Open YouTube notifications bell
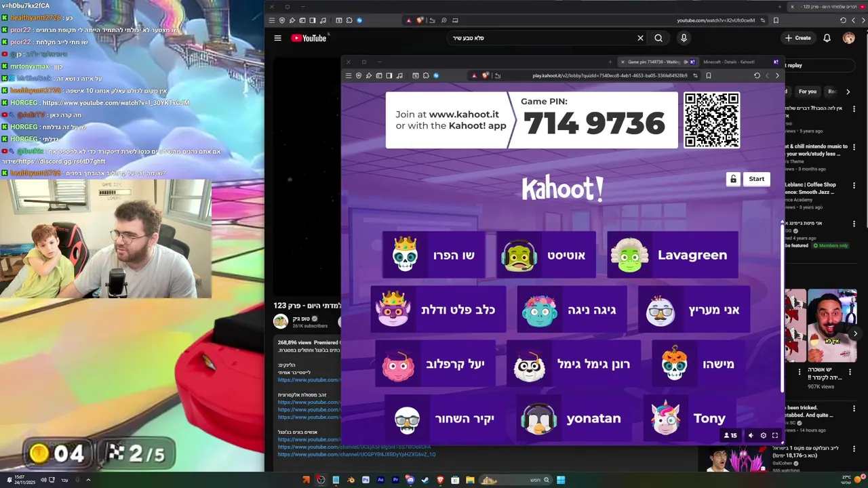This screenshot has width=868, height=488. coord(827,38)
